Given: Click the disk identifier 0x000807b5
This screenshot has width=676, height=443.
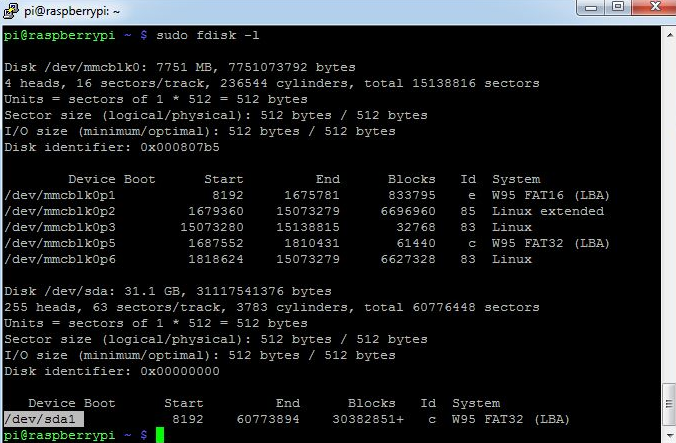Looking at the screenshot, I should [x=180, y=147].
